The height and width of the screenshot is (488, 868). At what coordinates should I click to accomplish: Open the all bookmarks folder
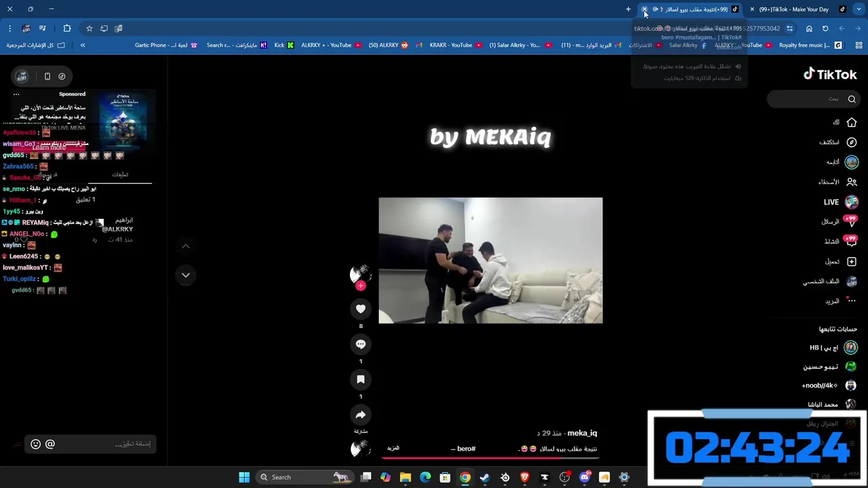[36, 45]
